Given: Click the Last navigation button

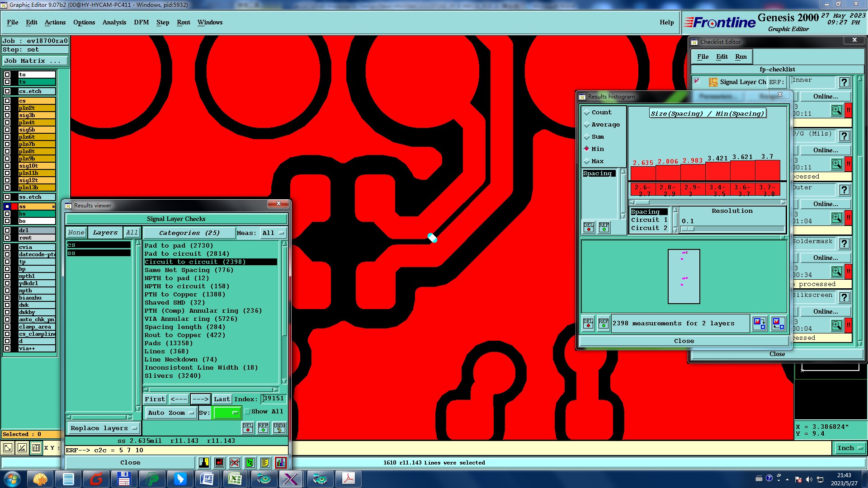Looking at the screenshot, I should [222, 399].
